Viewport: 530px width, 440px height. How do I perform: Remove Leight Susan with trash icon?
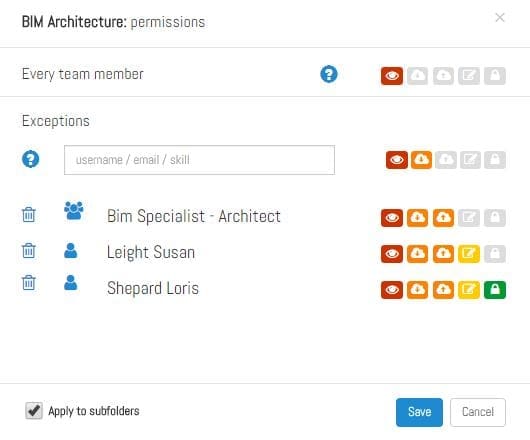(x=29, y=250)
